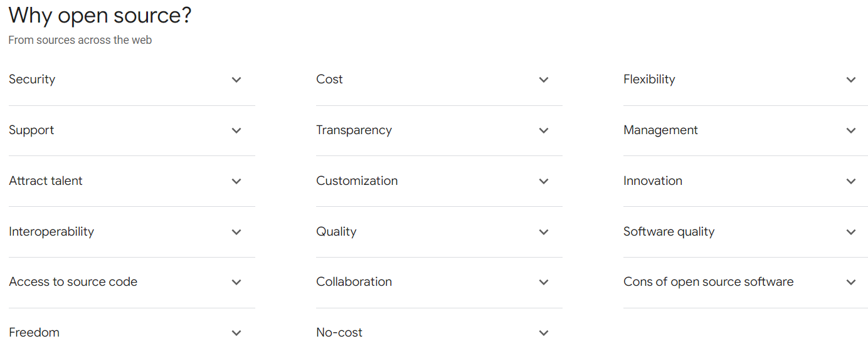Expand the Cost section chevron
Viewport: 868px width, 351px height.
[x=544, y=80]
